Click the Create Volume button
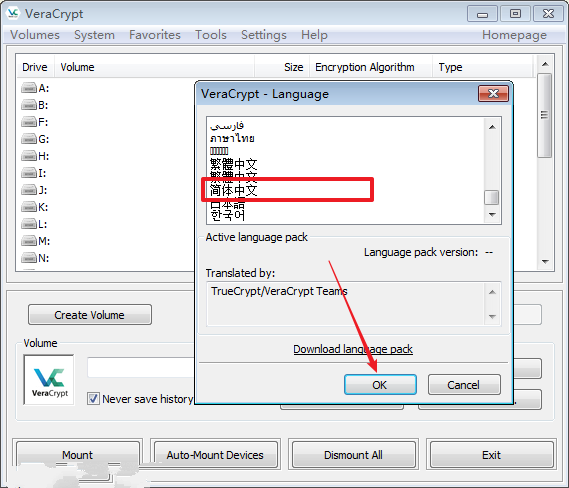This screenshot has width=569, height=488. click(x=90, y=315)
